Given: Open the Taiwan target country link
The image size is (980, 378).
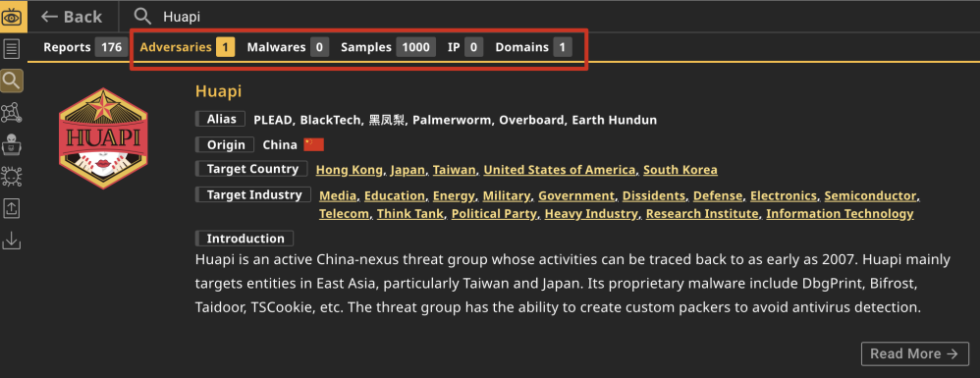Looking at the screenshot, I should coord(455,170).
